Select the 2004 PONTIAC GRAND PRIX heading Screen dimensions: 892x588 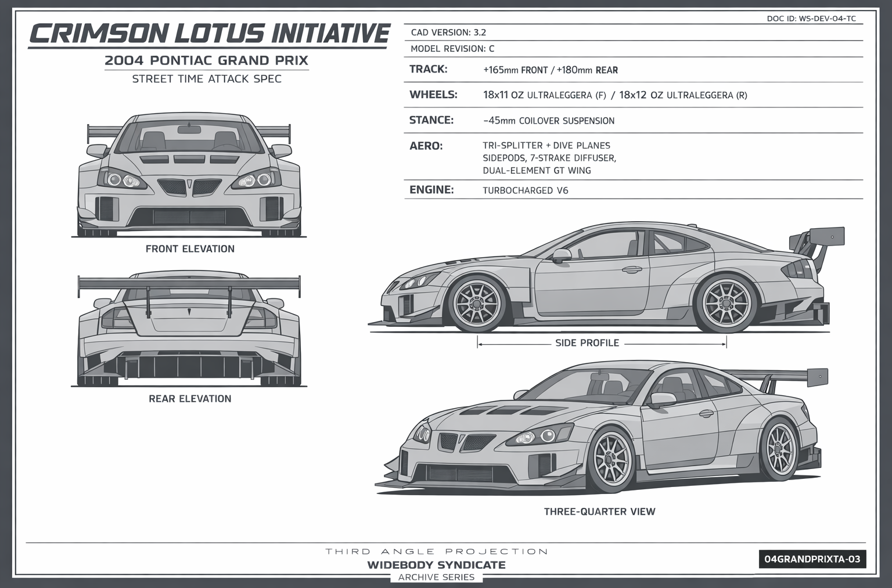click(x=207, y=60)
